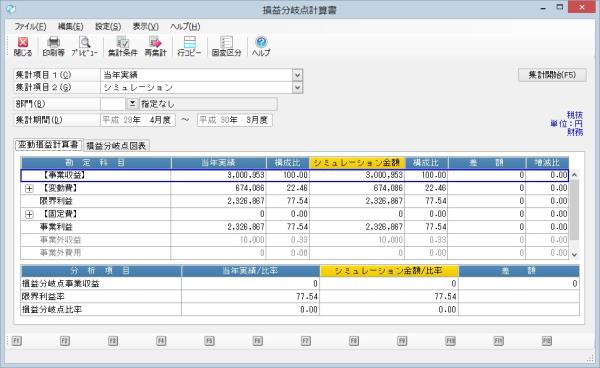
Task: Open the 集計項目1 当年実績 dropdown arrow
Action: [297, 75]
